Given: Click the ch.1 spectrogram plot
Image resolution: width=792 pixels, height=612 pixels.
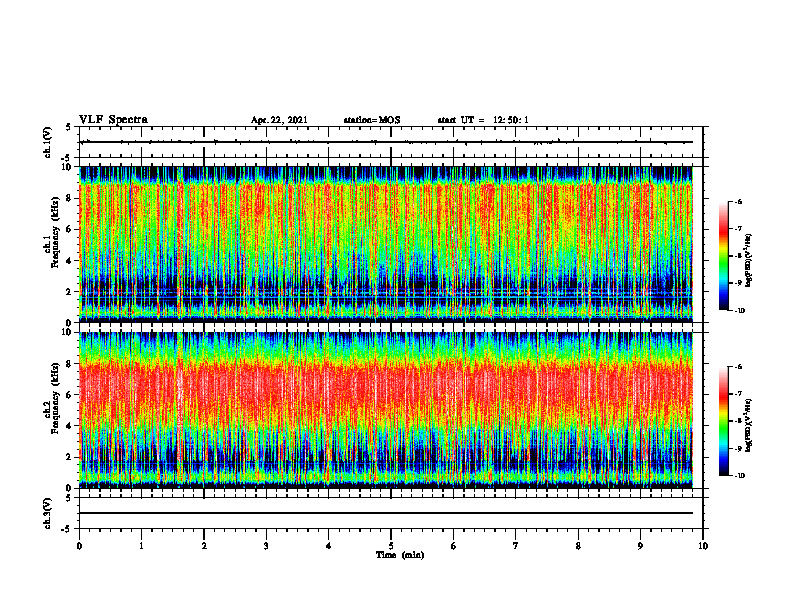Looking at the screenshot, I should click(x=386, y=244).
